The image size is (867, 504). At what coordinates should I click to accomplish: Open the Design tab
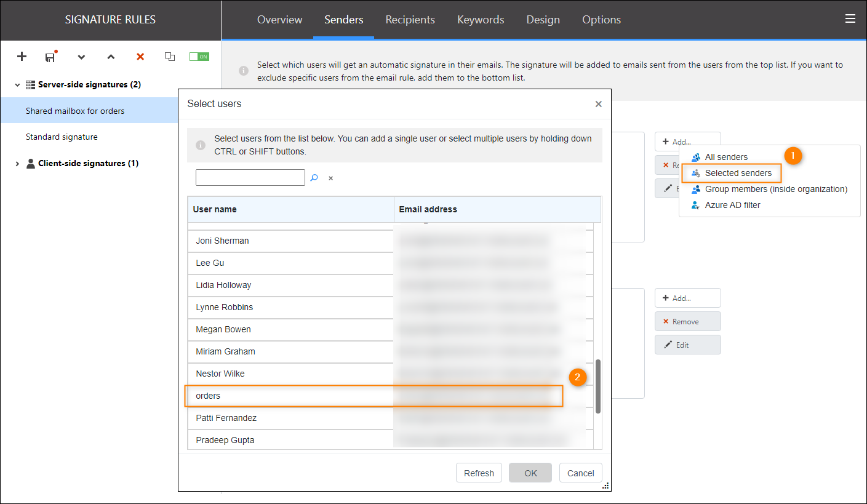tap(543, 19)
